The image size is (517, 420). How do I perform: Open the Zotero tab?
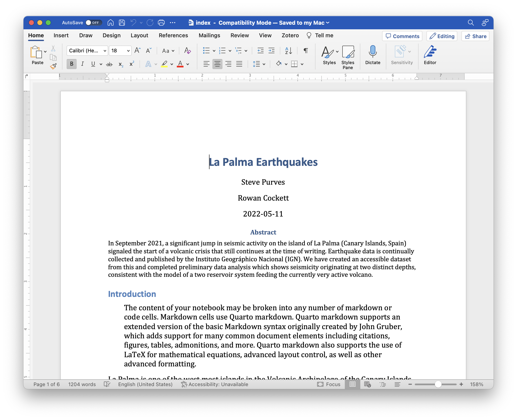point(290,35)
